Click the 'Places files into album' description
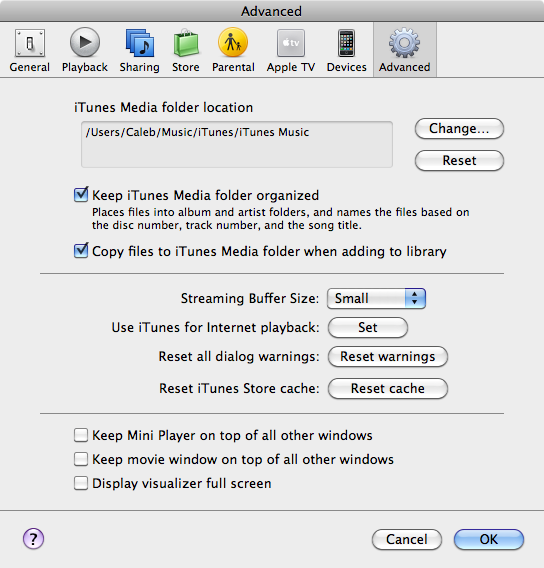The height and width of the screenshot is (568, 544). (x=281, y=218)
